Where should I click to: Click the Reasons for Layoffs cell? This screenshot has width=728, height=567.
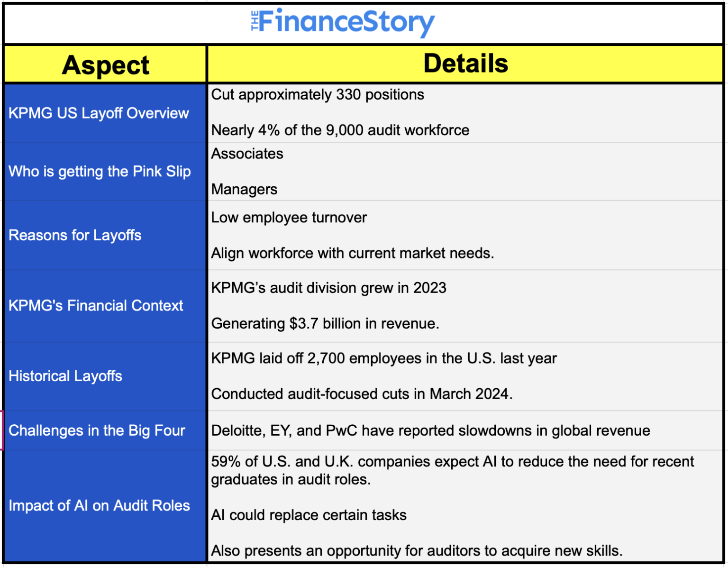tap(75, 235)
